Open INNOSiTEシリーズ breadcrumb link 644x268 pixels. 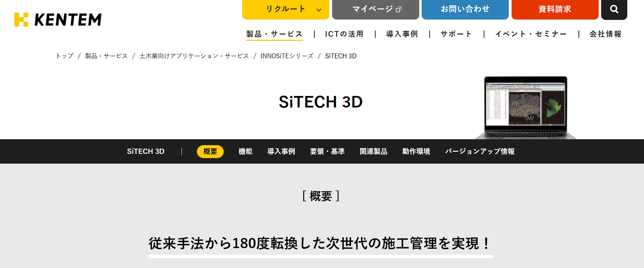(287, 56)
